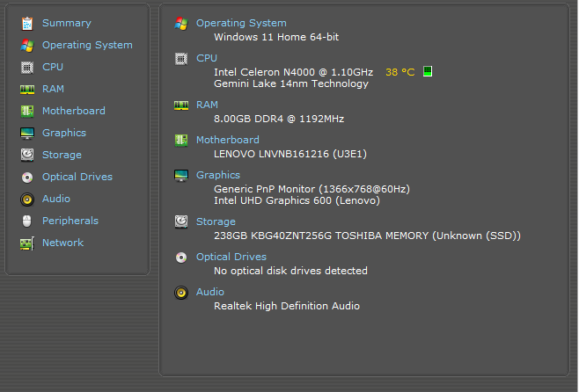Follow the Audio heading link in summary

click(209, 292)
